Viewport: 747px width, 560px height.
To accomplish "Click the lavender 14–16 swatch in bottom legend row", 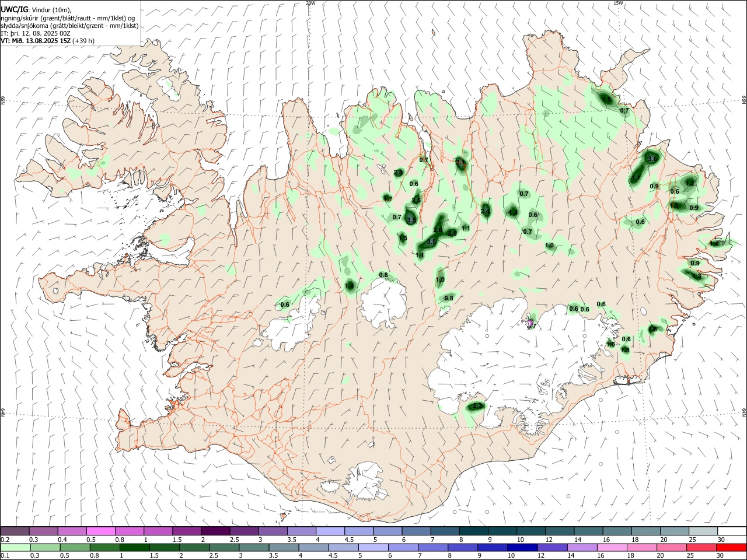I will (582, 548).
